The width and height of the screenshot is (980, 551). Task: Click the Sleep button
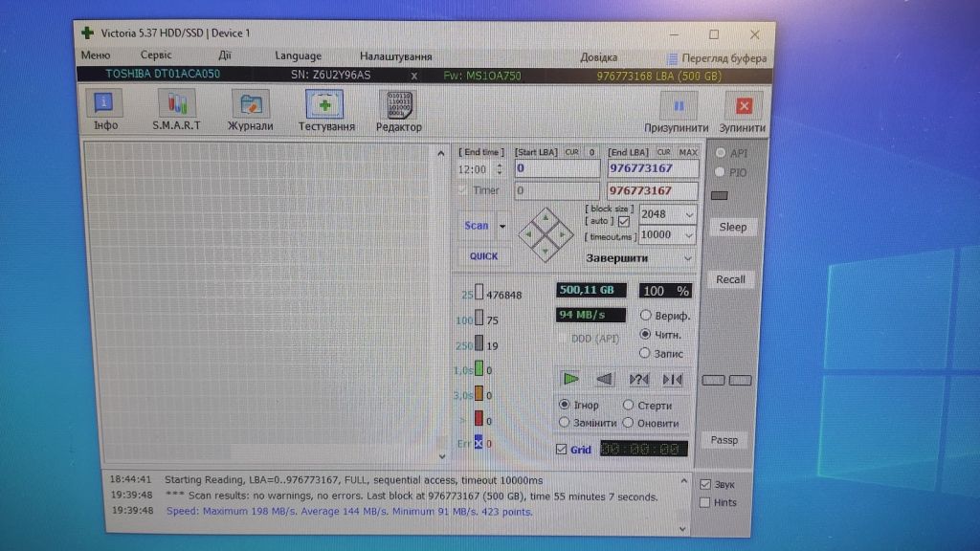pos(732,227)
